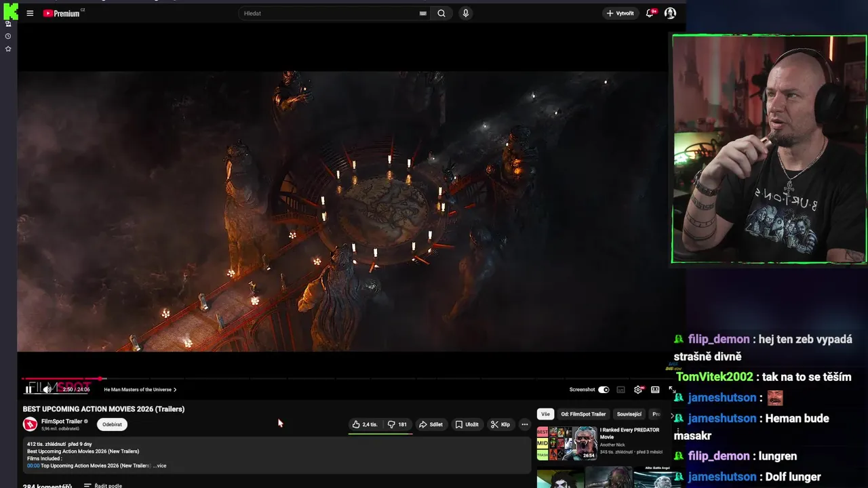This screenshot has height=488, width=868.
Task: Select the Související chip
Action: (629, 413)
